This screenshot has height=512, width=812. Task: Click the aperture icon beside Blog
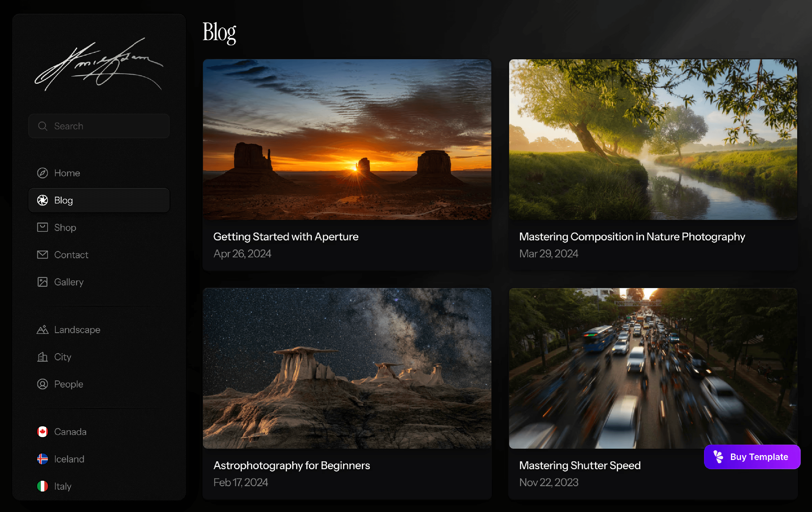(43, 200)
